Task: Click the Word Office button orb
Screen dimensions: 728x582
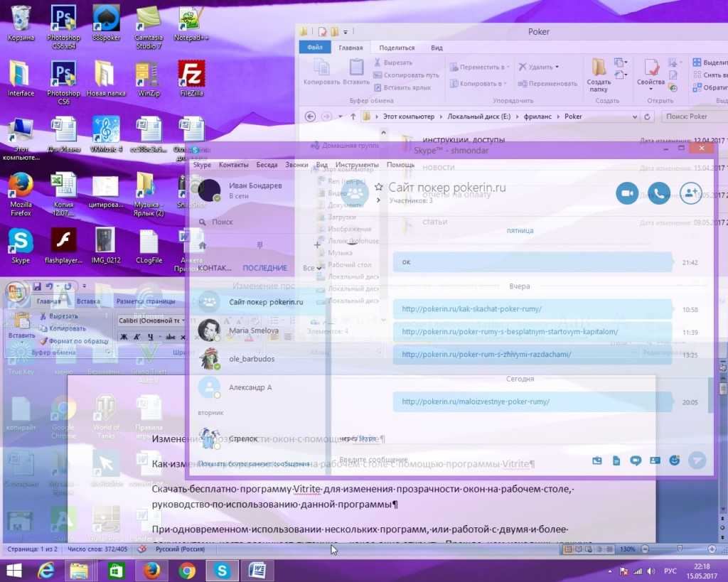Action: pyautogui.click(x=15, y=291)
